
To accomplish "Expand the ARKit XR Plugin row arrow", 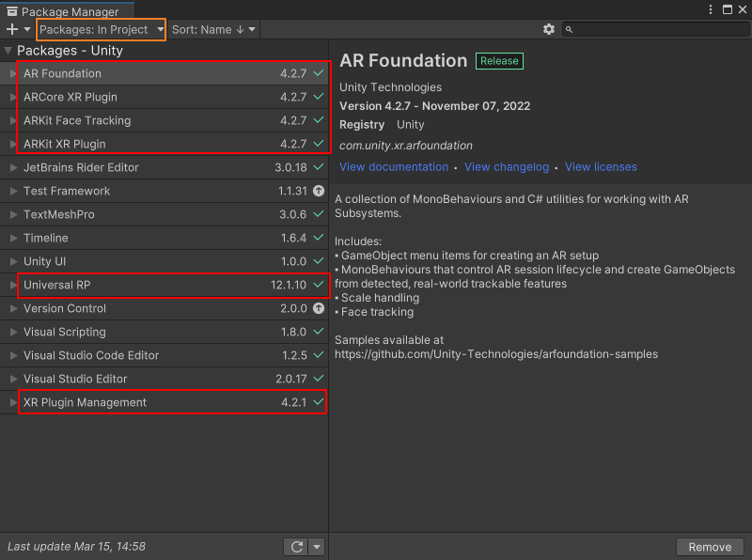I will click(x=13, y=144).
